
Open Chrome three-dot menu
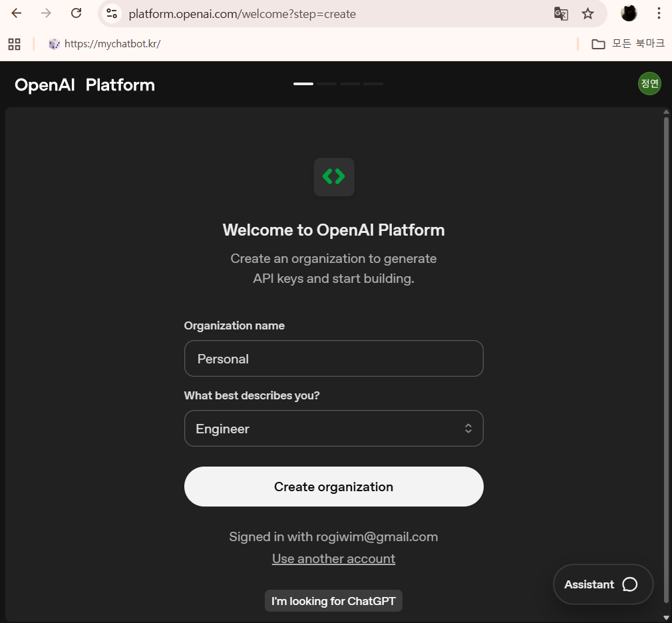(x=659, y=13)
